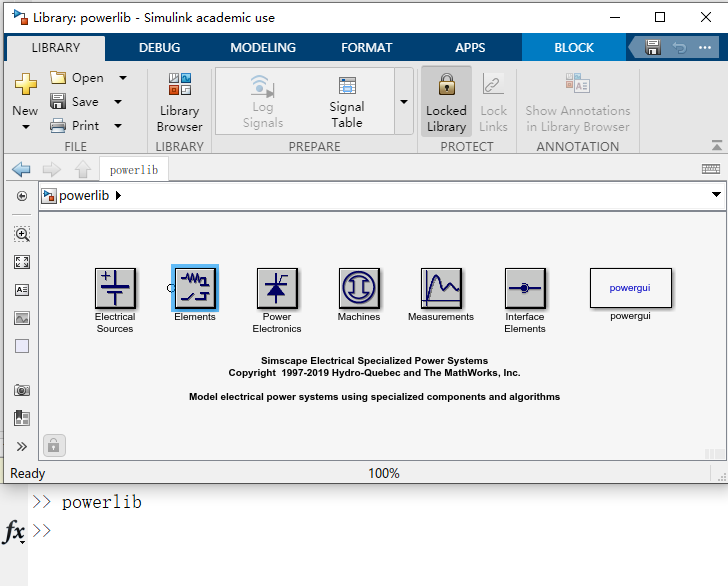Click the powerlib breadcrumb link
This screenshot has height=586, width=728.
click(x=84, y=195)
